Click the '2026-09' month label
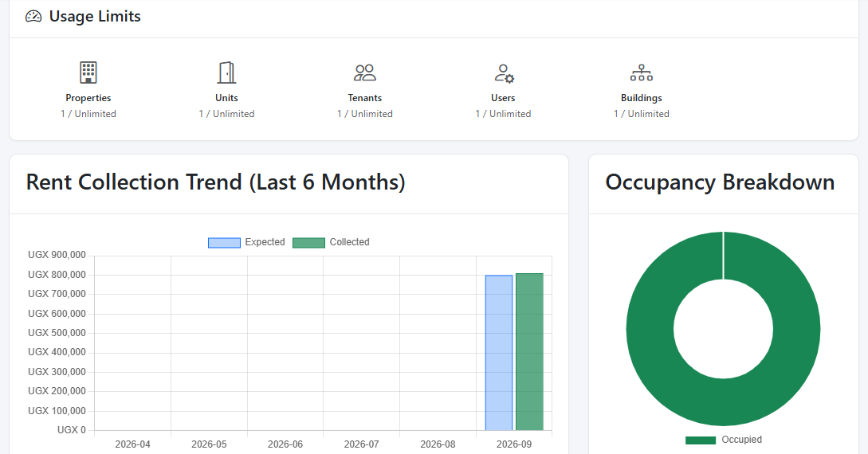The image size is (868, 454). (x=514, y=444)
